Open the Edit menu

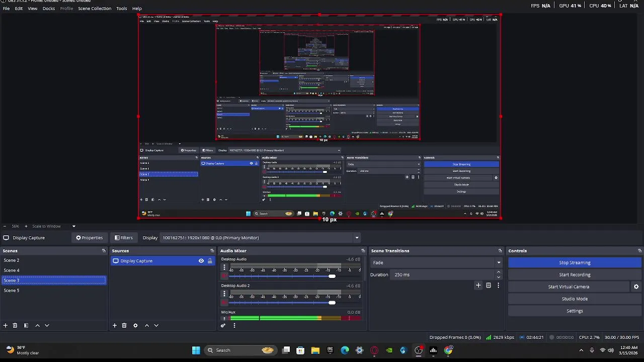click(x=19, y=9)
